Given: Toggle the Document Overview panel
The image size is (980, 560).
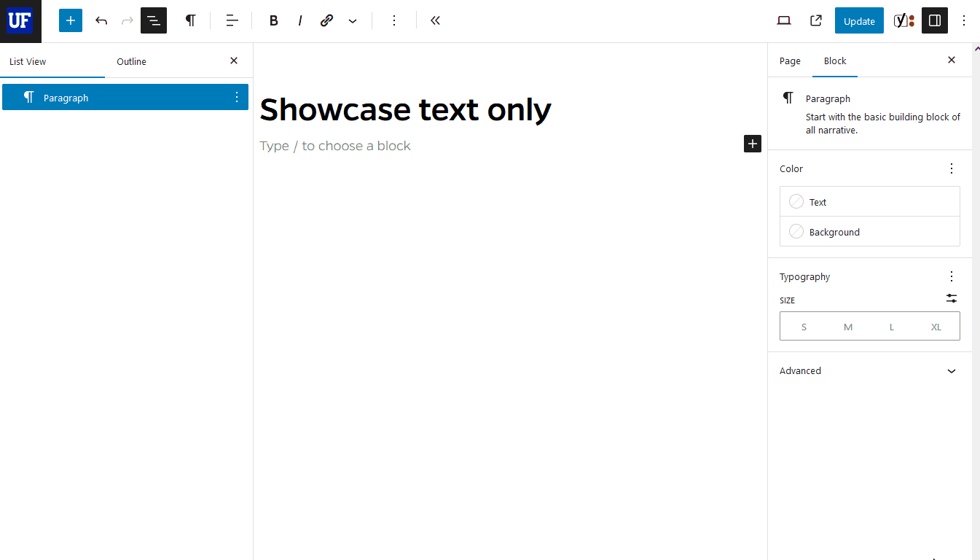Looking at the screenshot, I should (153, 20).
